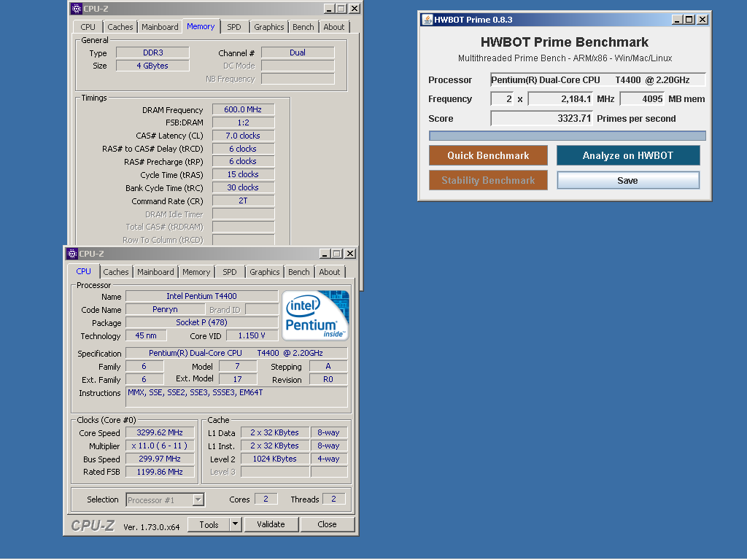Click the core count field showing 2 in HWBOT Prime
Image resolution: width=747 pixels, height=560 pixels.
(502, 99)
